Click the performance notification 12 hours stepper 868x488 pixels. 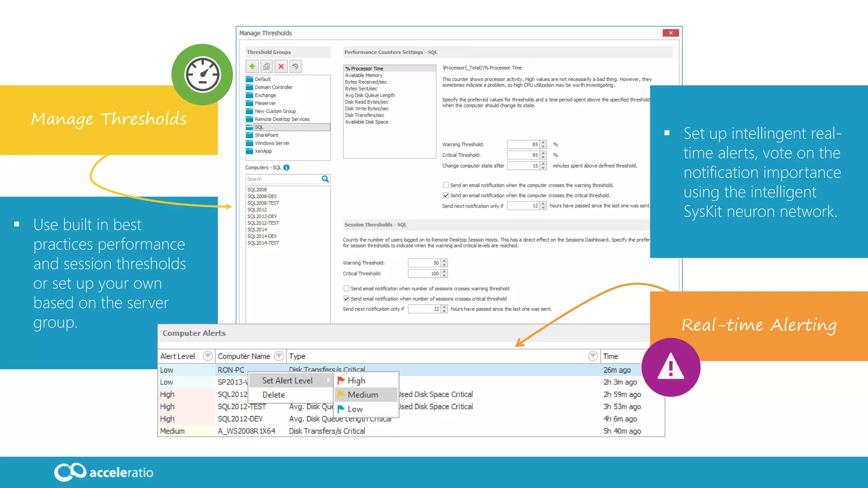coord(543,206)
